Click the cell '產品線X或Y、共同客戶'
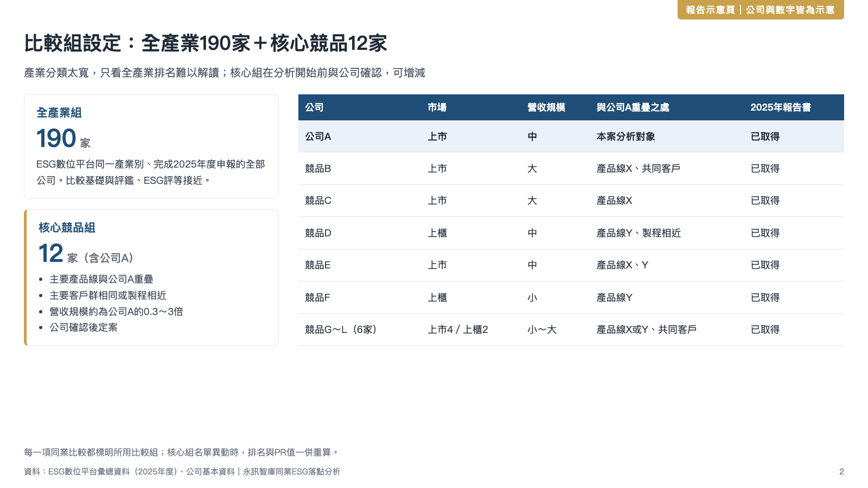868x488 pixels. [647, 330]
